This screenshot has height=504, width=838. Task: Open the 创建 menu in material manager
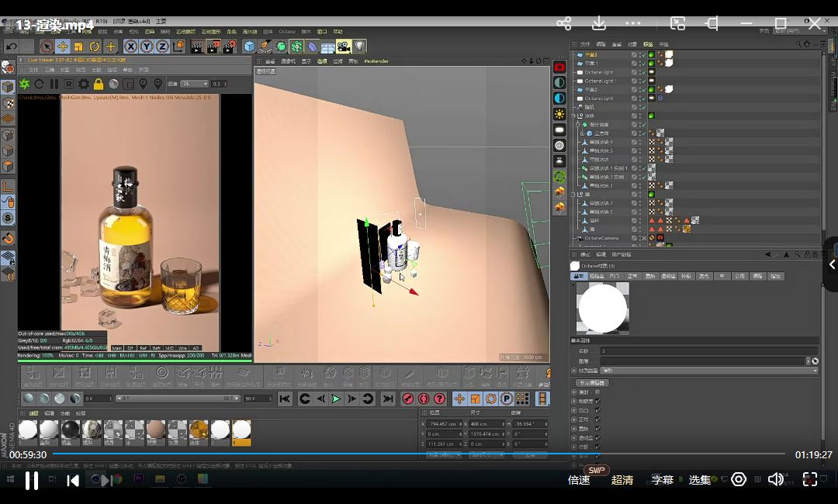(33, 413)
